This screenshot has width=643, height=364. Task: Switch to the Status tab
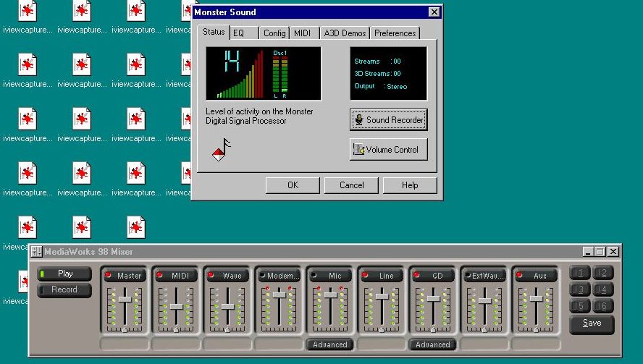point(214,32)
